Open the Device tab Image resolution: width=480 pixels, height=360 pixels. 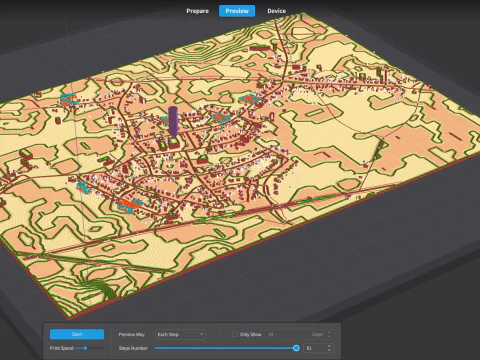[276, 11]
